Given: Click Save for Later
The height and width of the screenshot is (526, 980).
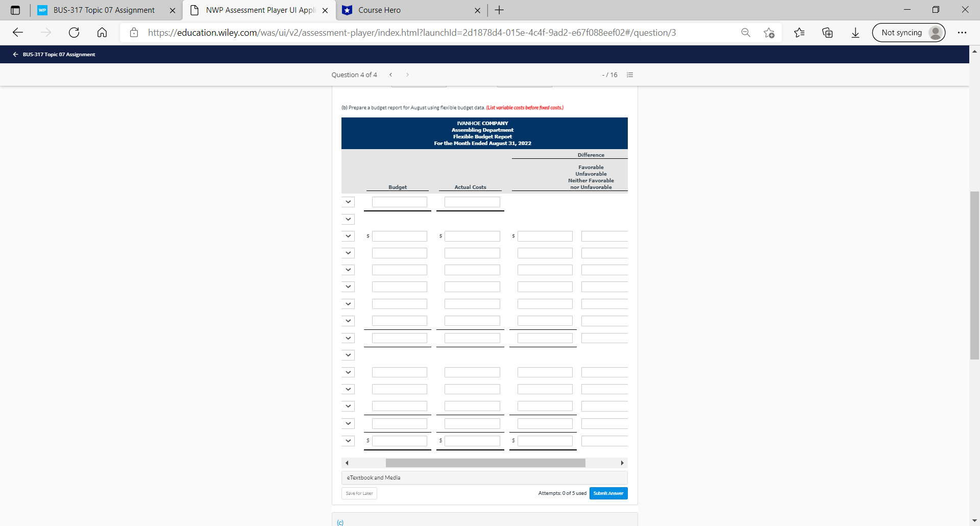Looking at the screenshot, I should pos(359,493).
